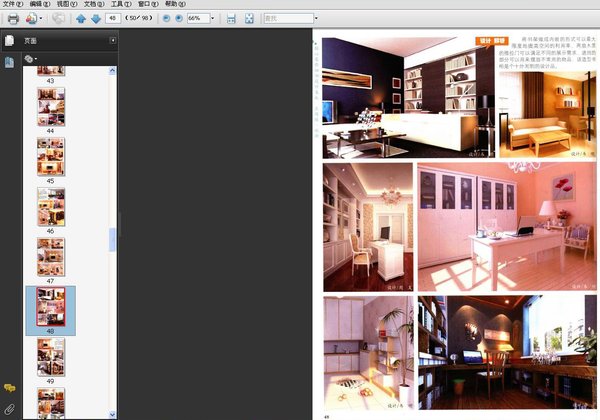Collapse the 页面 panel with the header arrow button
This screenshot has height=420, width=600.
(x=113, y=40)
